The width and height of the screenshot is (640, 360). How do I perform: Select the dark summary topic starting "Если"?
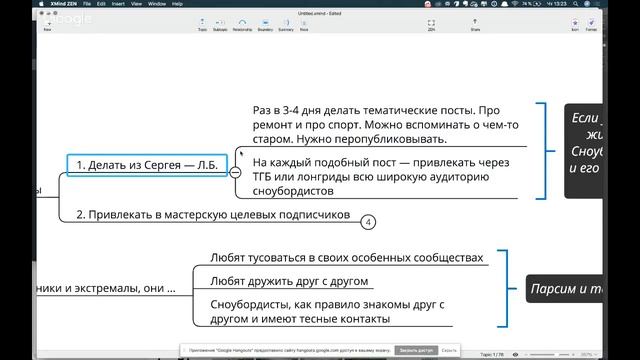pyautogui.click(x=584, y=151)
